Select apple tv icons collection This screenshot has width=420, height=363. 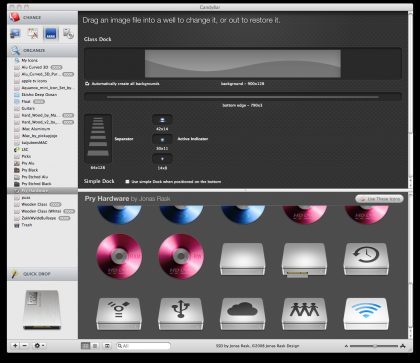(x=42, y=81)
